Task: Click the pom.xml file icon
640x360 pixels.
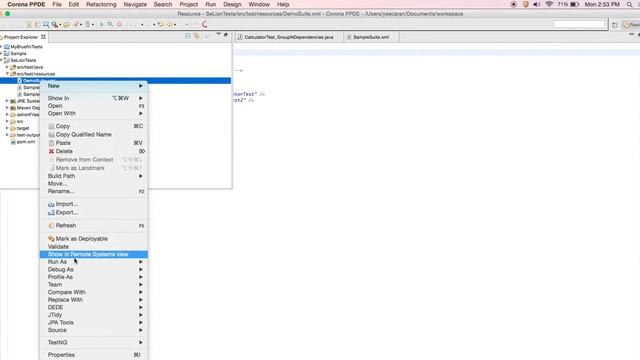Action: point(13,142)
